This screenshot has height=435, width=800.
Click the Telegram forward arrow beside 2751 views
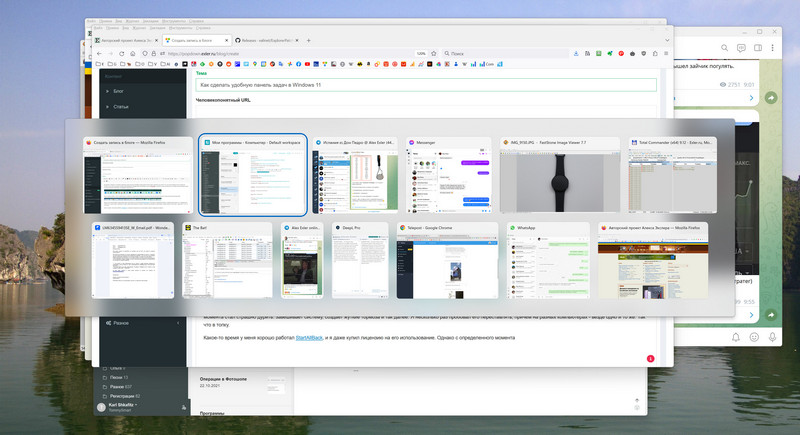coord(771,98)
